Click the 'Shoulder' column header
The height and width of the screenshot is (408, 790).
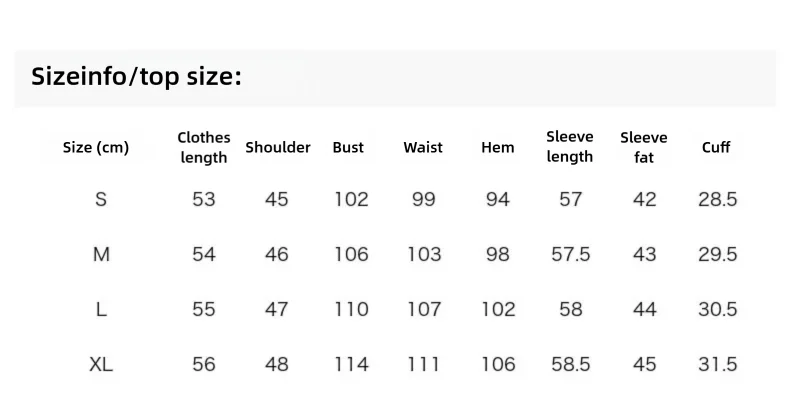(x=278, y=148)
